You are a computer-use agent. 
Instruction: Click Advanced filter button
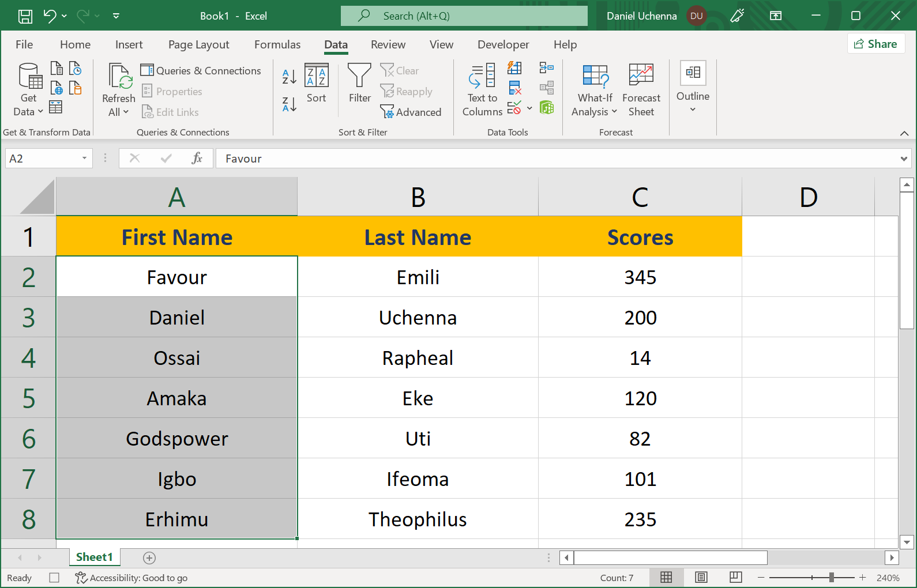pyautogui.click(x=411, y=112)
